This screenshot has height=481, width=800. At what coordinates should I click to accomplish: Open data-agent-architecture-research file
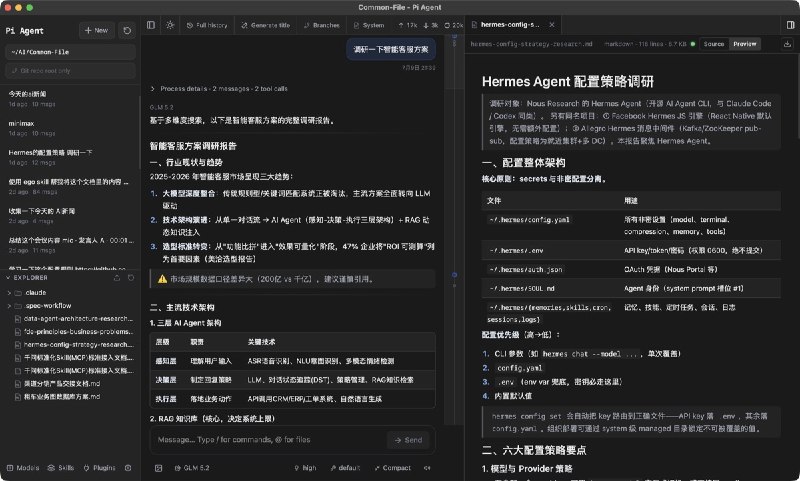74,318
